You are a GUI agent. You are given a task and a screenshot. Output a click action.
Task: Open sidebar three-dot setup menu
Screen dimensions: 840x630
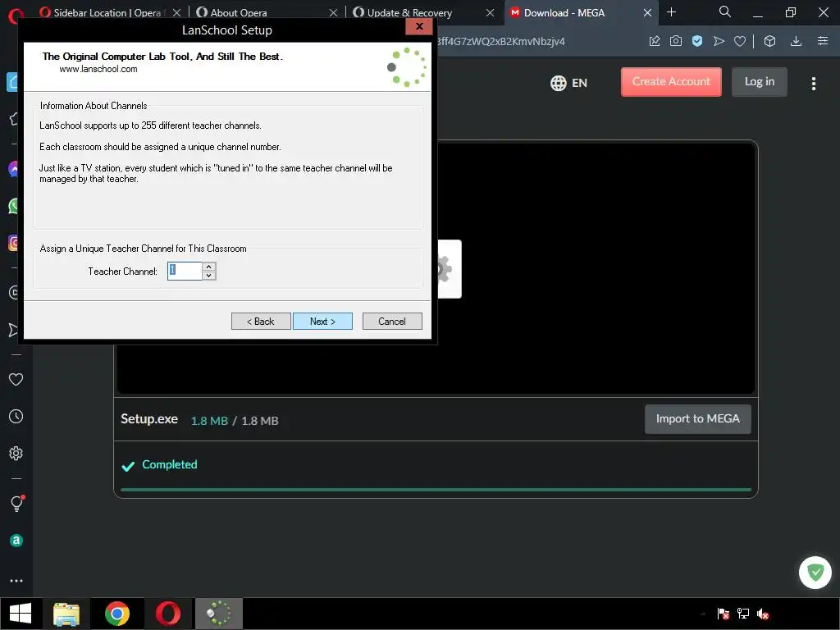(x=16, y=581)
